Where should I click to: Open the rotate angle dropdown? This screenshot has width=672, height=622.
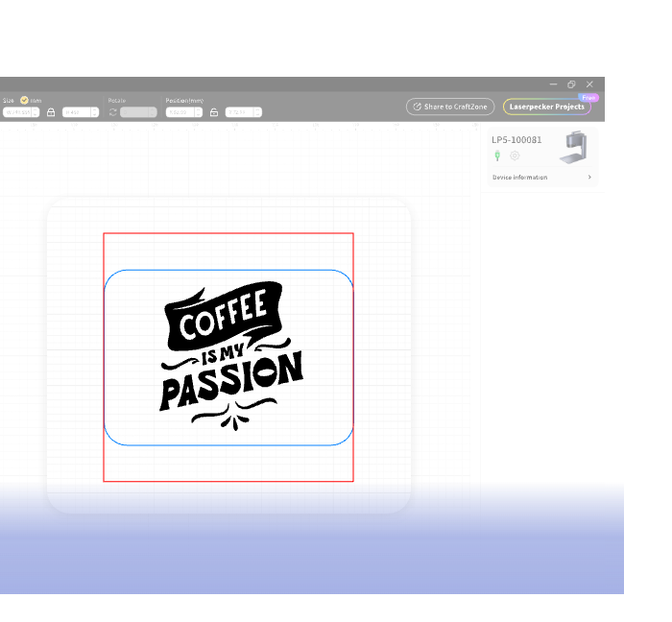[x=152, y=112]
